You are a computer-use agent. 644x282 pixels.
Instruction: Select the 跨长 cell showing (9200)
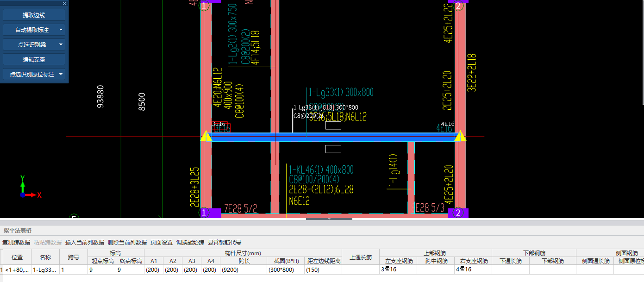243,269
